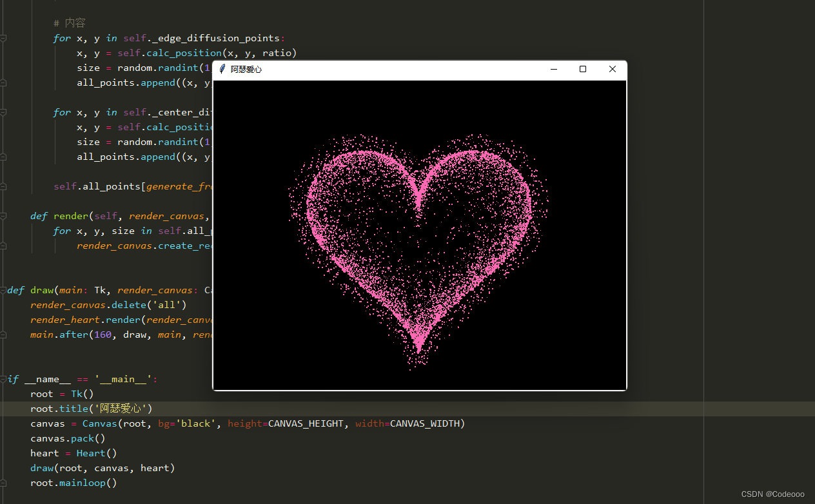Click fold-end marker beside main.after(160 line
Image resolution: width=815 pixels, height=504 pixels.
pyautogui.click(x=3, y=335)
